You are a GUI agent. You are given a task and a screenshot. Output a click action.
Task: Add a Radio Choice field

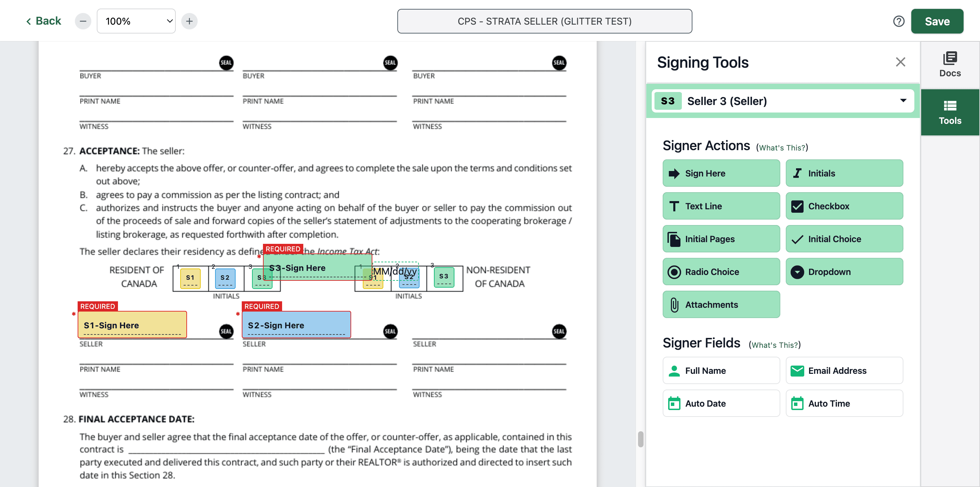tap(721, 272)
